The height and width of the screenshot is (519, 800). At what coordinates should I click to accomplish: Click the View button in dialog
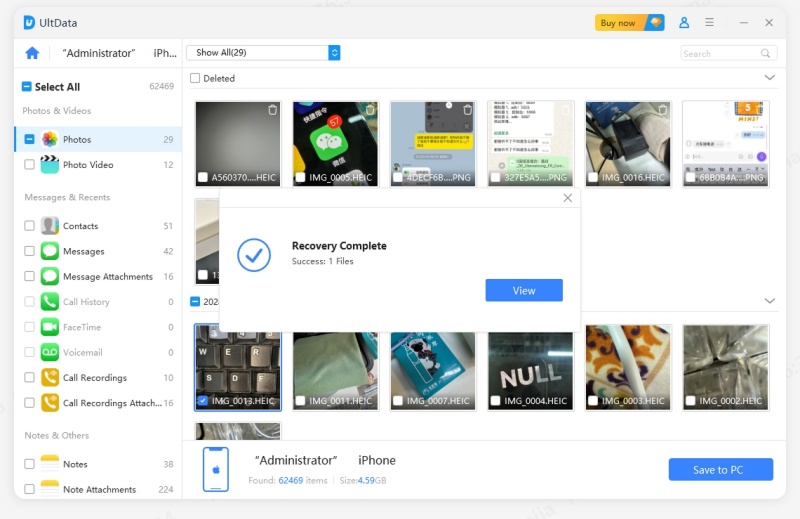(524, 290)
